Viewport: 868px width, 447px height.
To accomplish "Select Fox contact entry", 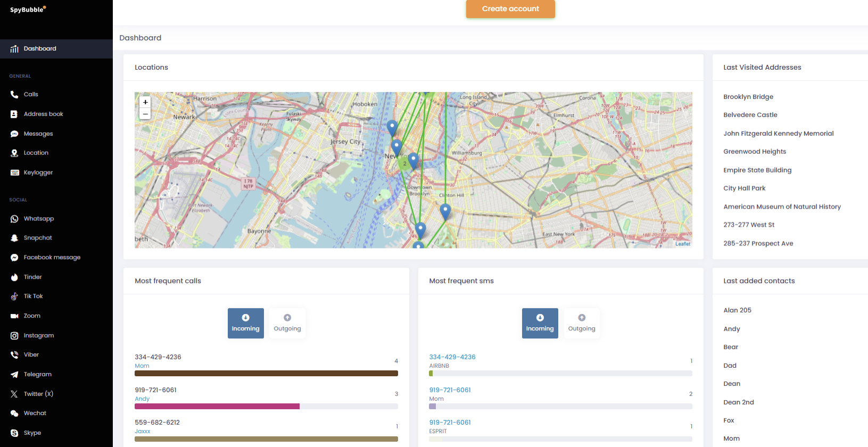I will pyautogui.click(x=729, y=420).
